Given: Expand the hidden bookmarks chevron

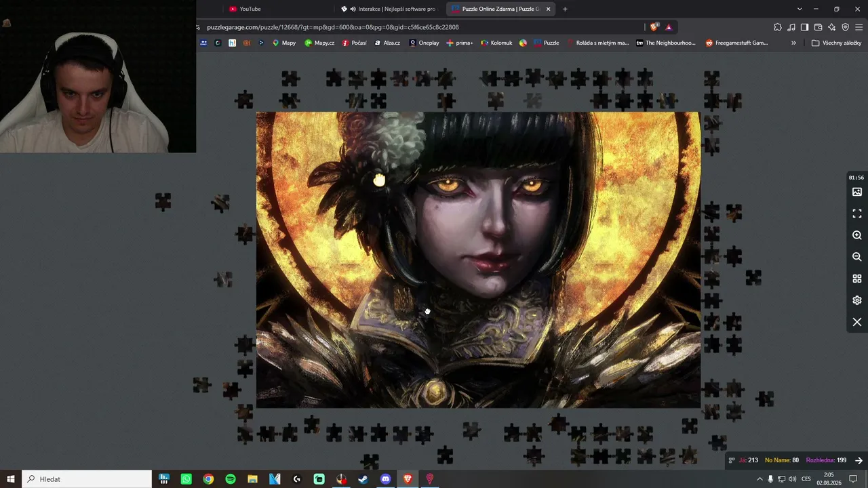Looking at the screenshot, I should click(793, 43).
